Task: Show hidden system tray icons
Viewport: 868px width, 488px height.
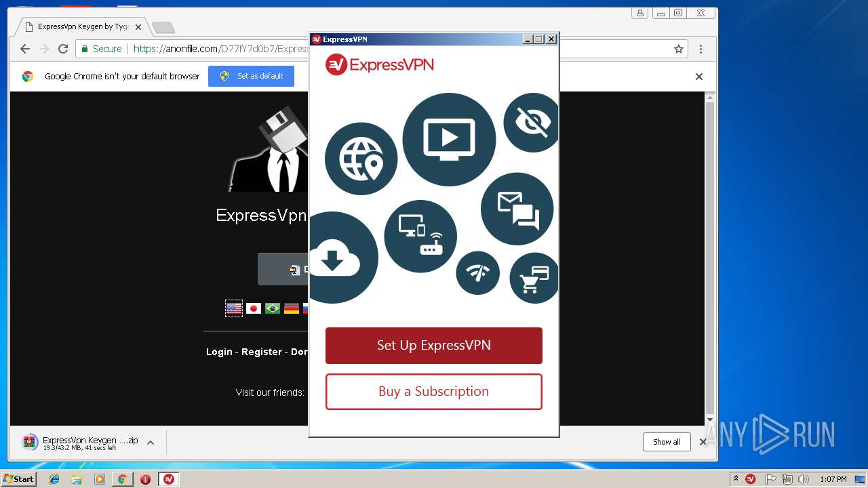Action: point(736,479)
